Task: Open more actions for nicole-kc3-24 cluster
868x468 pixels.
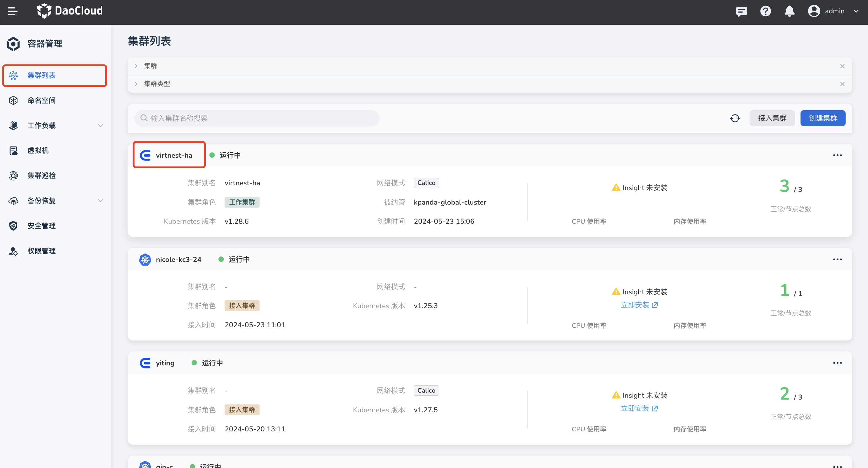Action: (837, 259)
